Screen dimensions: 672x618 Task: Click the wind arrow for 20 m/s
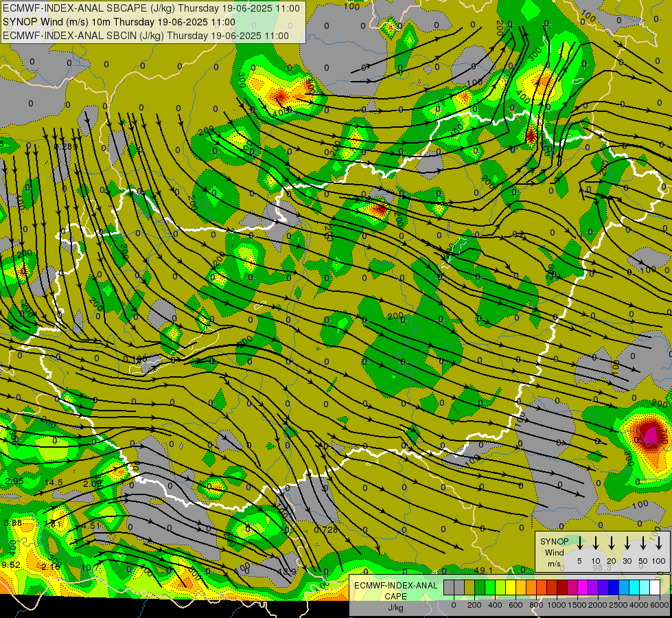pos(611,543)
